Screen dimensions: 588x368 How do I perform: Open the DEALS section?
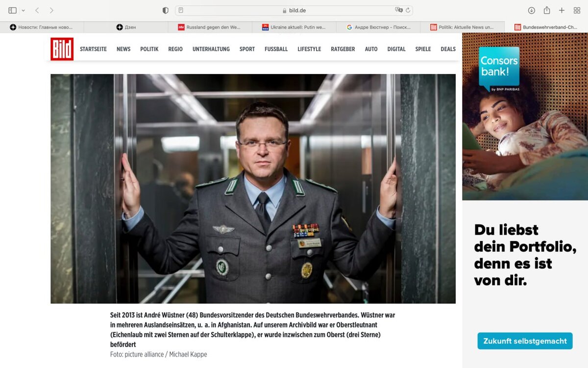pos(448,49)
